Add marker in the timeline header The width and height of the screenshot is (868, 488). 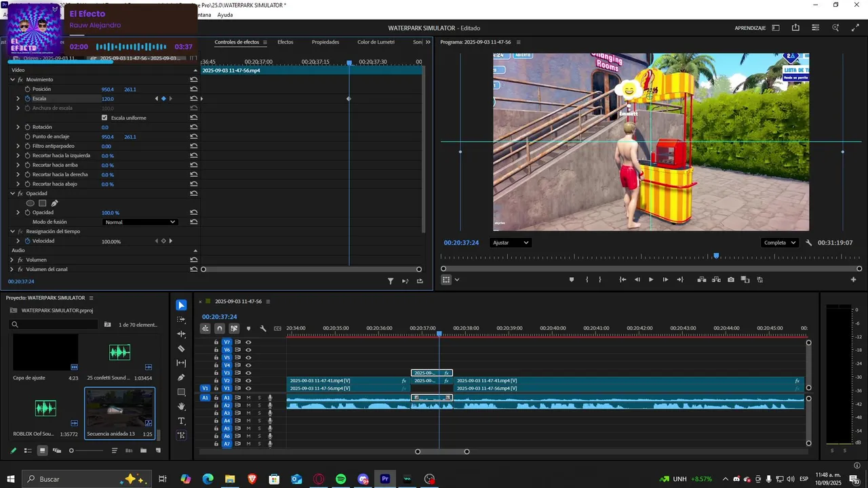pos(248,329)
